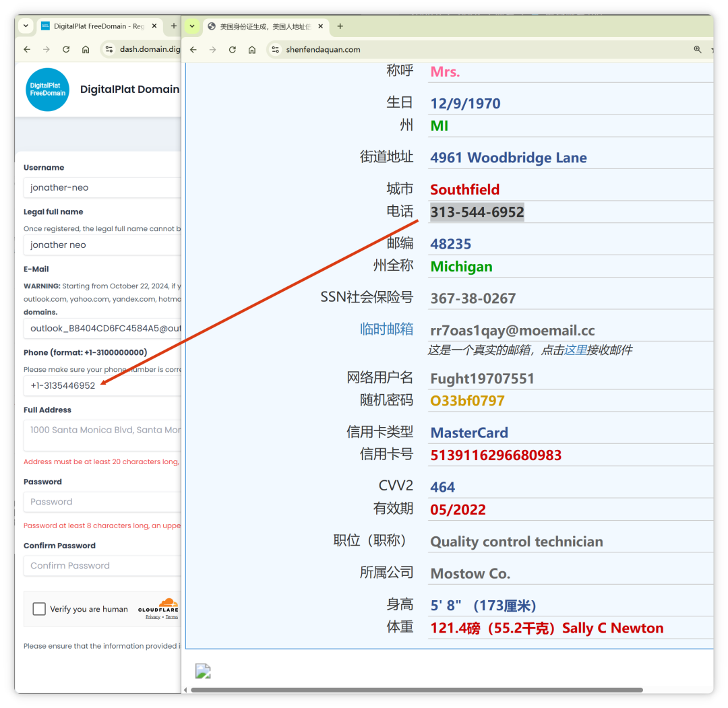Expand tab search dropdown in DigitalPlat window
Image resolution: width=728 pixels, height=708 pixels.
(26, 26)
